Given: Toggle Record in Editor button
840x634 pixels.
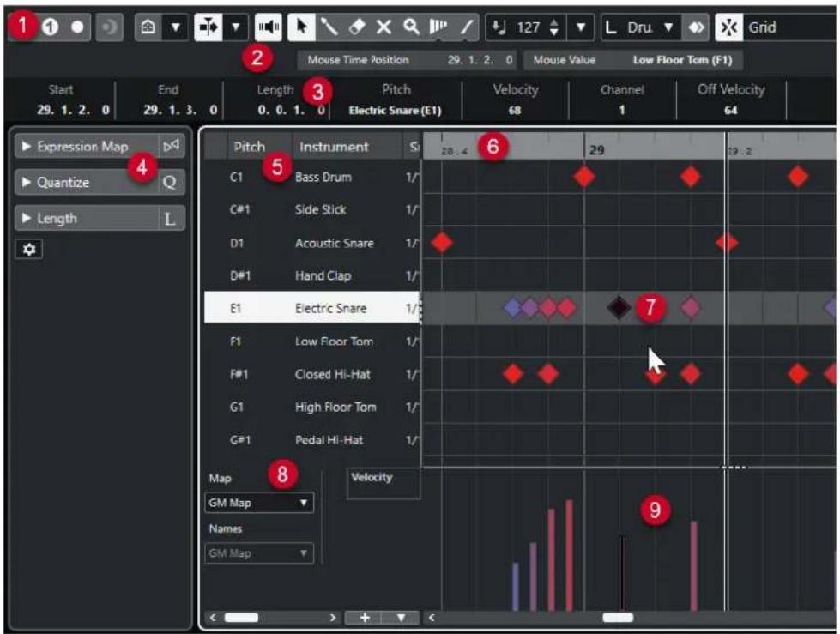Looking at the screenshot, I should 78,27.
